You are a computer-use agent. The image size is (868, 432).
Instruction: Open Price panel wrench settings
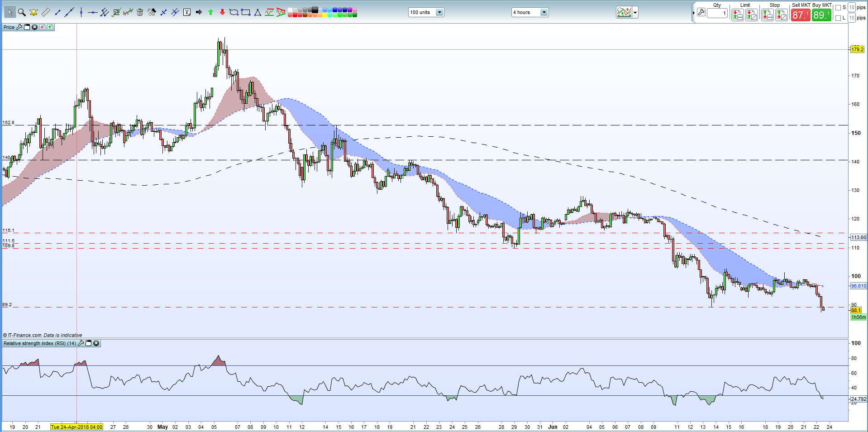tap(19, 27)
